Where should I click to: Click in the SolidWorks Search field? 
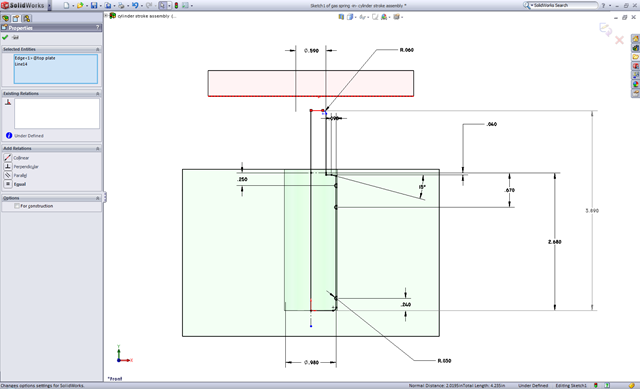(564, 5)
